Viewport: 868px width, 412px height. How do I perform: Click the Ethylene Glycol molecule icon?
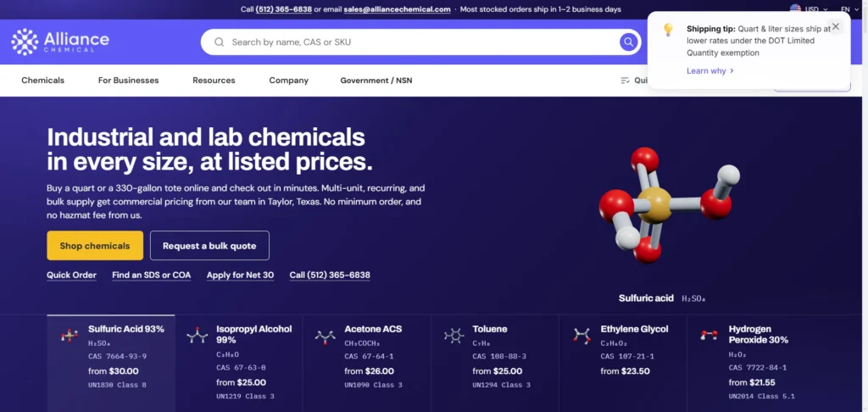[581, 336]
